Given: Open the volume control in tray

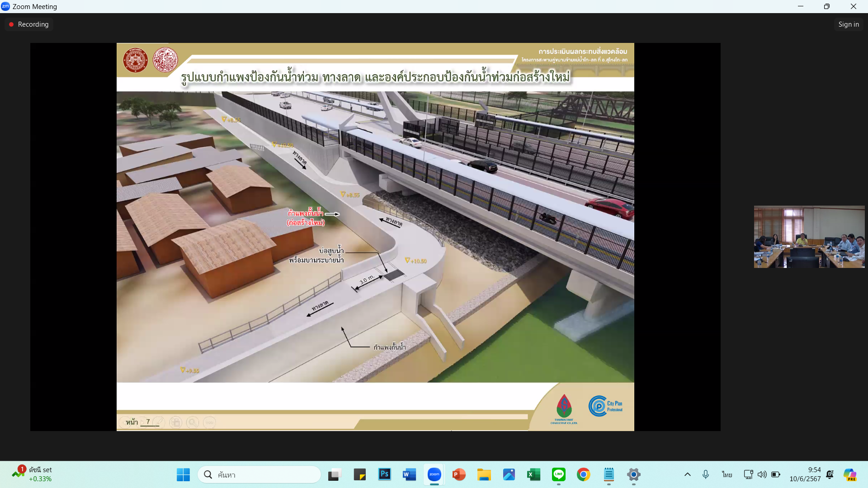Looking at the screenshot, I should [762, 474].
